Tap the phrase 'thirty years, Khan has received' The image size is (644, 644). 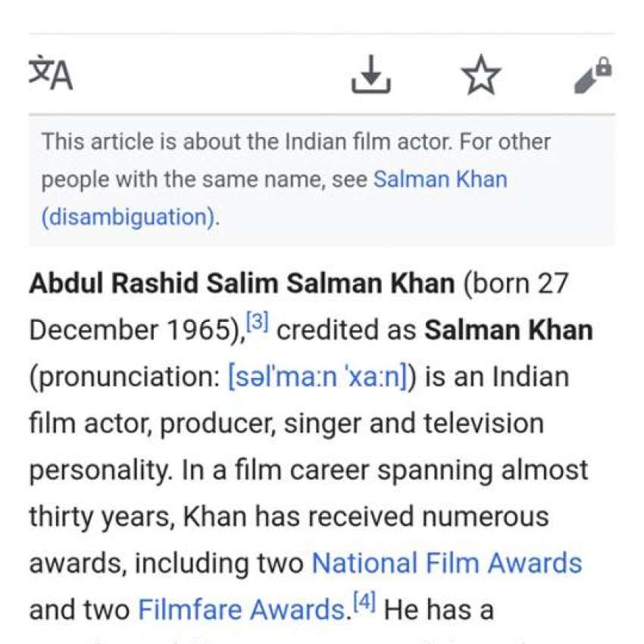222,516
